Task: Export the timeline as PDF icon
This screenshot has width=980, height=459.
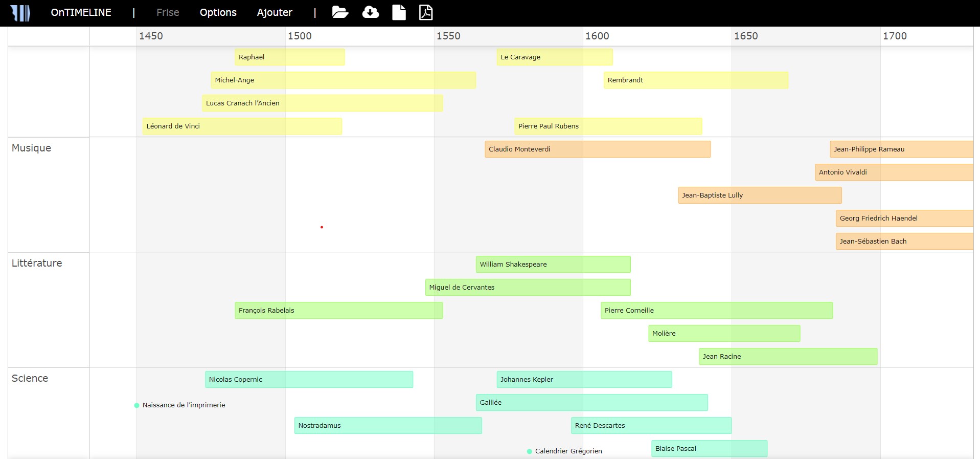Action: pyautogui.click(x=426, y=12)
